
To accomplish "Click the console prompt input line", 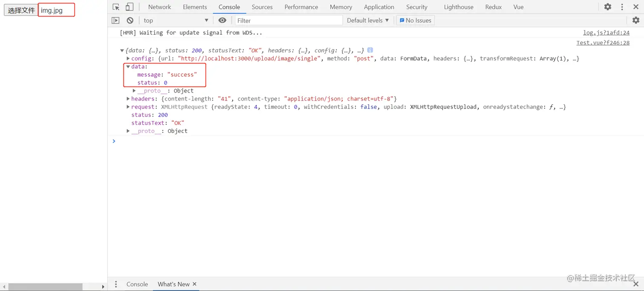I will [376, 141].
